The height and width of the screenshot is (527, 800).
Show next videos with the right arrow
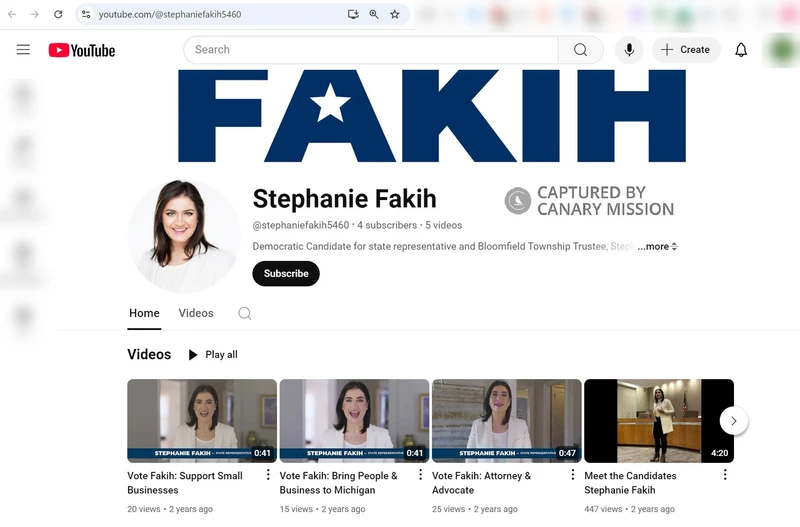click(734, 421)
